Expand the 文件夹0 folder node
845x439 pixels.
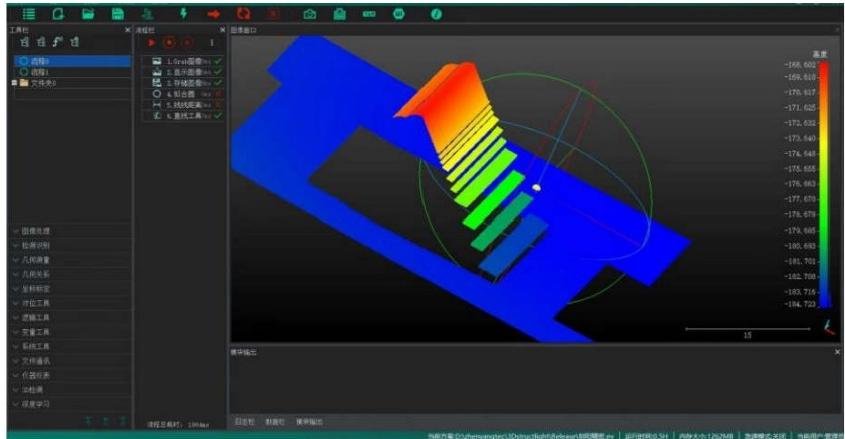click(12, 83)
